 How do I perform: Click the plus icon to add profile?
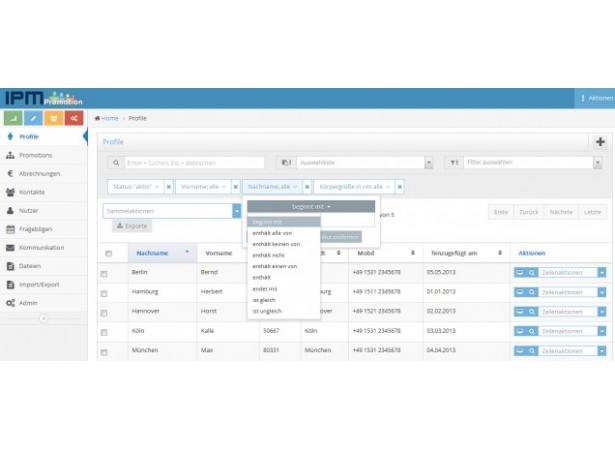(x=600, y=142)
